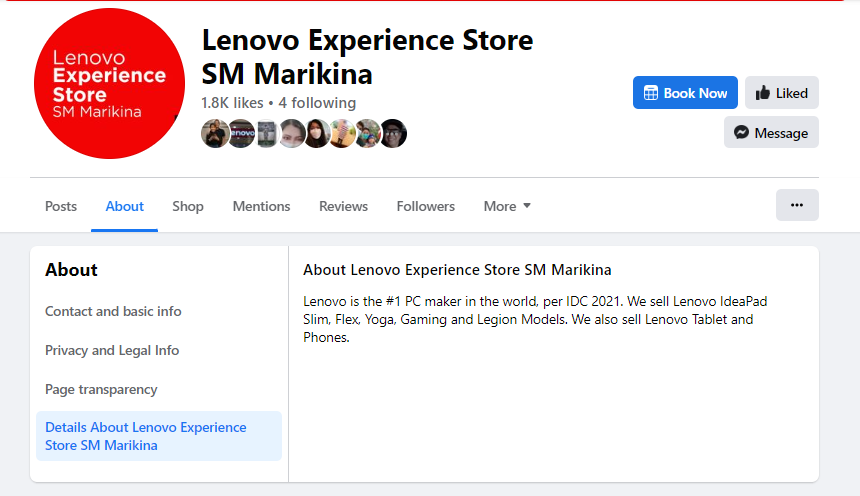Click the last follower avatar in row
Image resolution: width=860 pixels, height=496 pixels.
click(x=393, y=133)
